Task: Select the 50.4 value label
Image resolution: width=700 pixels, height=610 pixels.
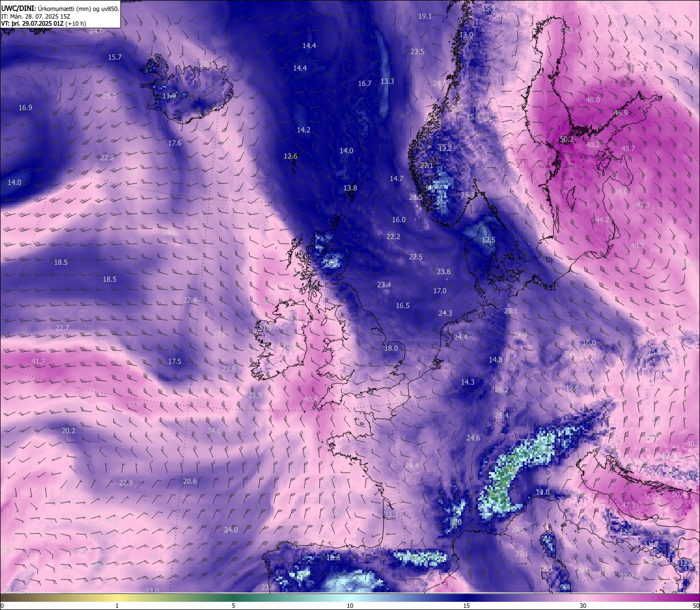Action: pos(679,495)
